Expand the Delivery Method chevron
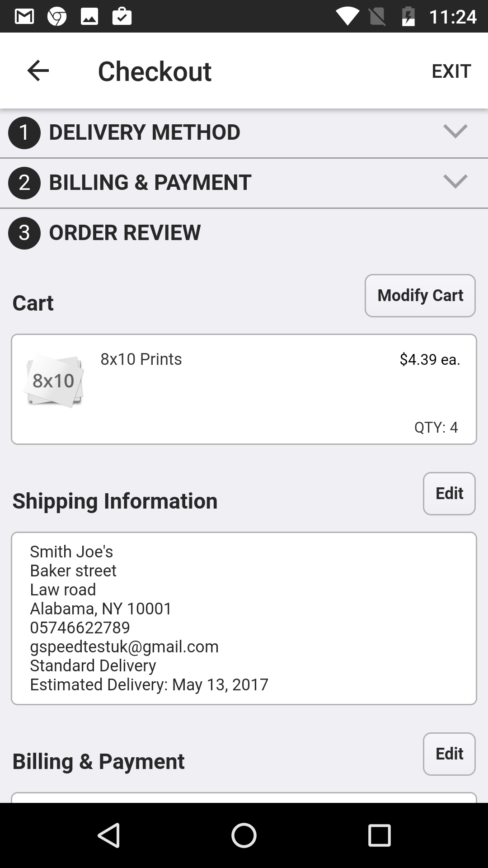This screenshot has width=488, height=868. click(x=455, y=132)
